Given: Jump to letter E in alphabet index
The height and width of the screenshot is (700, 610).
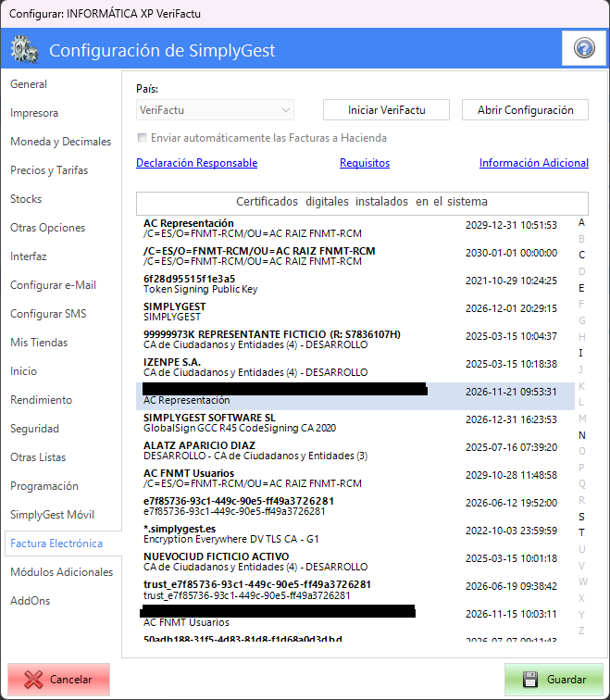Looking at the screenshot, I should click(581, 288).
